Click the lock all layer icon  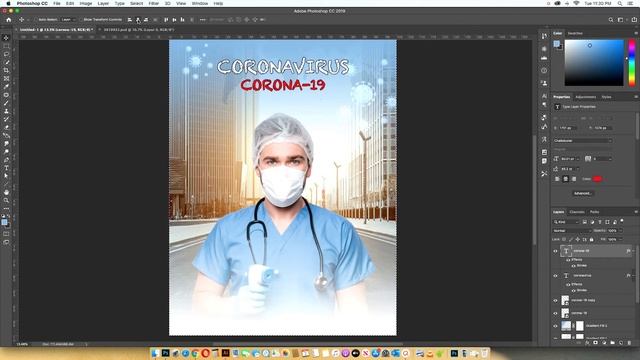[591, 239]
